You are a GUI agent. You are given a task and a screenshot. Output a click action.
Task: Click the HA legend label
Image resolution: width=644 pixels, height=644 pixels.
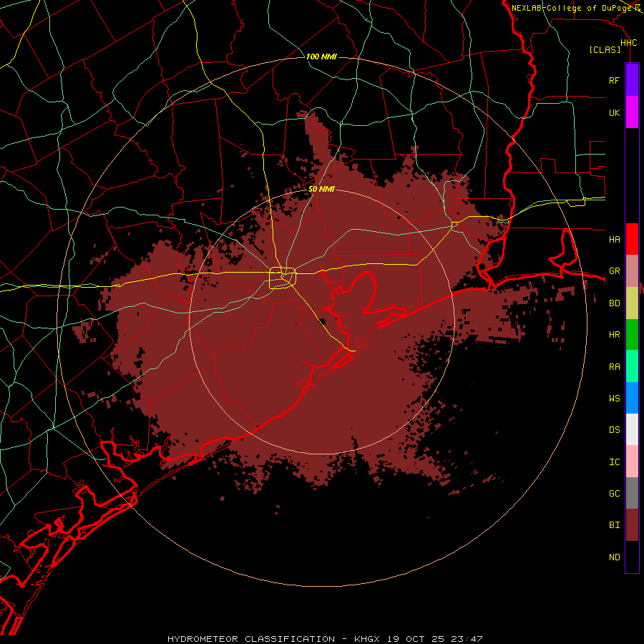click(614, 239)
